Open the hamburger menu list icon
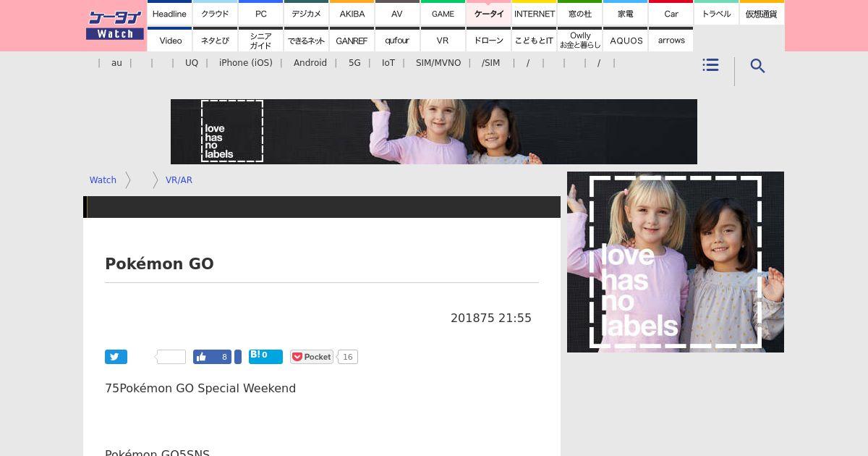Screen dimensions: 868x456 click(710, 65)
